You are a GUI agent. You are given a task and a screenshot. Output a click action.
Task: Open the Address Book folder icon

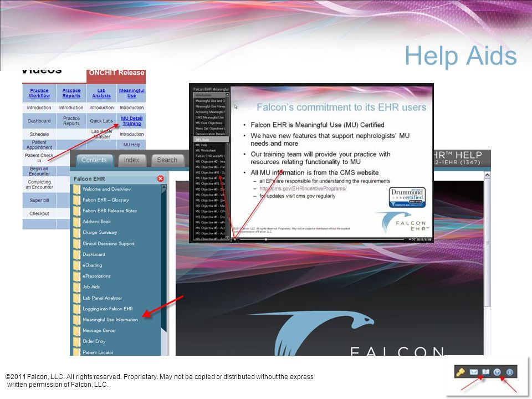(76, 222)
